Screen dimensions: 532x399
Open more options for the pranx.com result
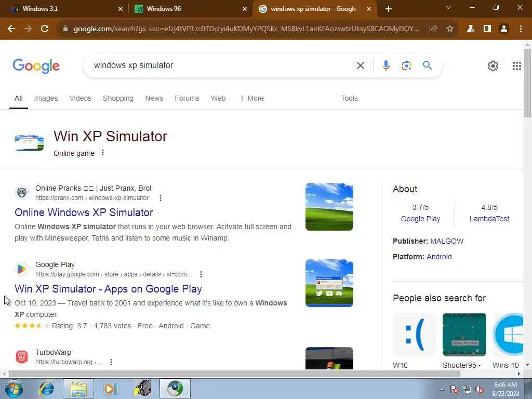click(x=161, y=198)
